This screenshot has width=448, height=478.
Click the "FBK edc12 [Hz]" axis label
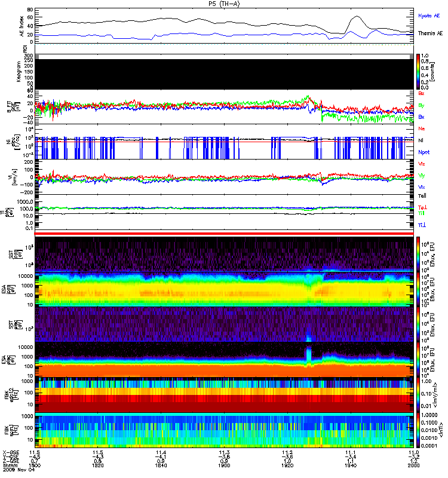11,394
